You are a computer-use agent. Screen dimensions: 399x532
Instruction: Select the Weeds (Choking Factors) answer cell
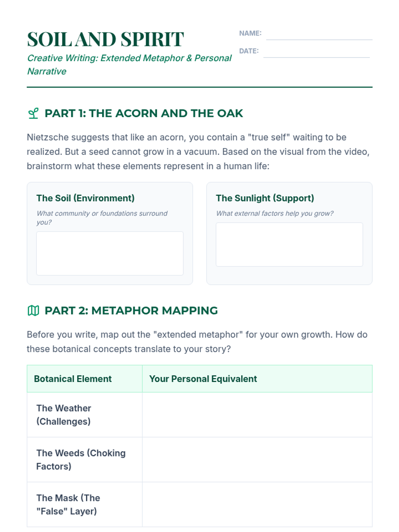[257, 460]
